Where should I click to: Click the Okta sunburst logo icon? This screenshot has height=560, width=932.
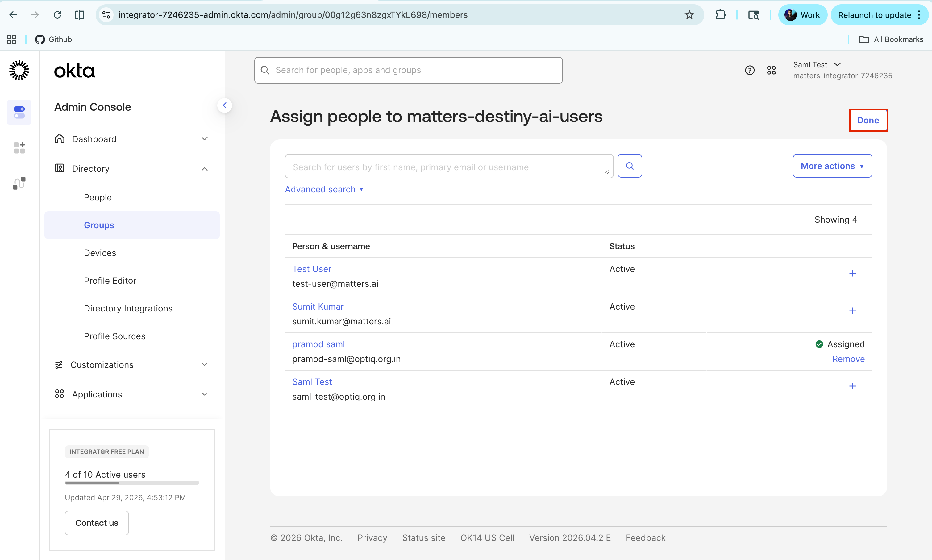point(19,70)
